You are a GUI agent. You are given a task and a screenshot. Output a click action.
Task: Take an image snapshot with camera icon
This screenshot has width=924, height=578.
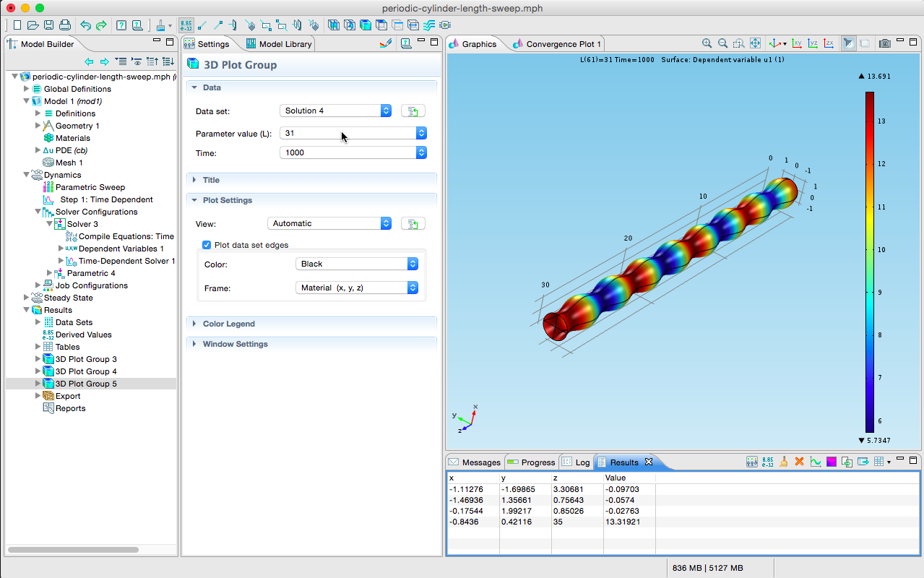[x=884, y=43]
